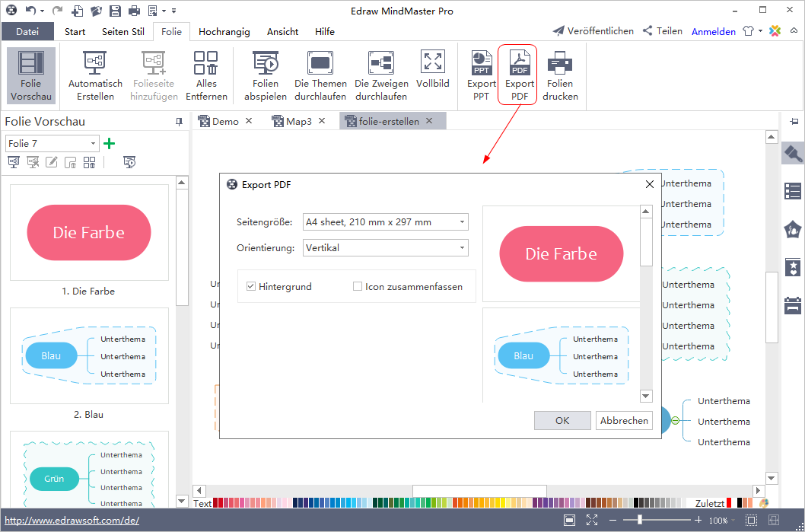Switch to the Ansicht ribbon tab
The width and height of the screenshot is (805, 532).
pos(282,32)
